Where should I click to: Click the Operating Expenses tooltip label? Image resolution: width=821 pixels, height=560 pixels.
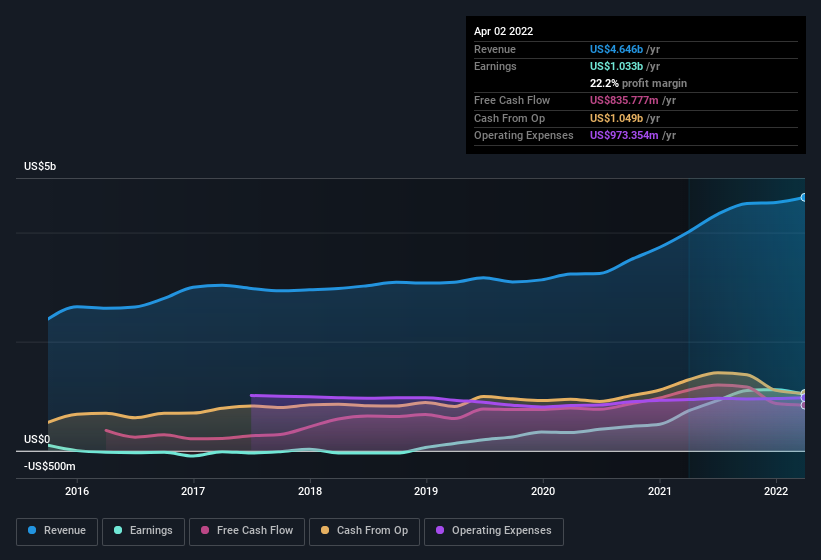click(524, 136)
